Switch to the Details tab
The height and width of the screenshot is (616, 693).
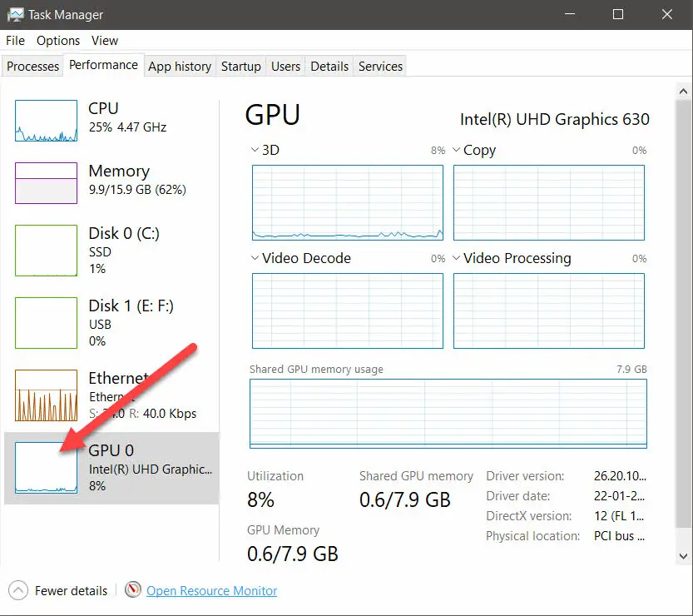tap(329, 67)
